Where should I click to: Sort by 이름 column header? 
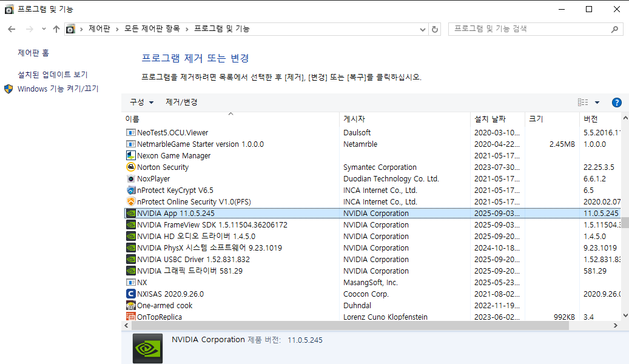(x=230, y=119)
